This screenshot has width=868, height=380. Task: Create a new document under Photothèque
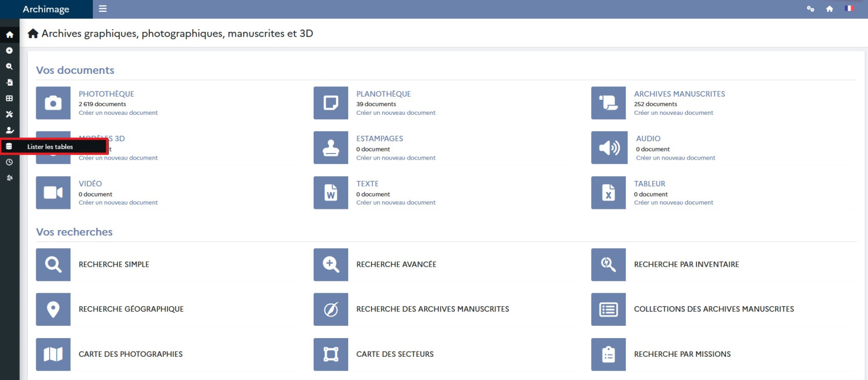118,113
